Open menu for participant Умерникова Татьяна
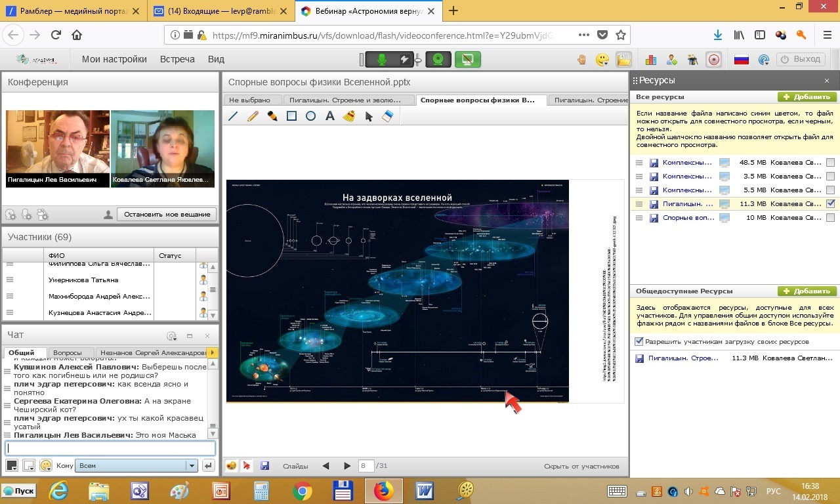Screen dimensions: 840x504 [x=9, y=280]
